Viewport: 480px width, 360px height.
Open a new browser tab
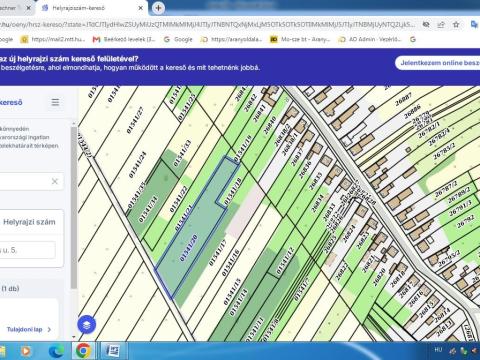coord(158,8)
